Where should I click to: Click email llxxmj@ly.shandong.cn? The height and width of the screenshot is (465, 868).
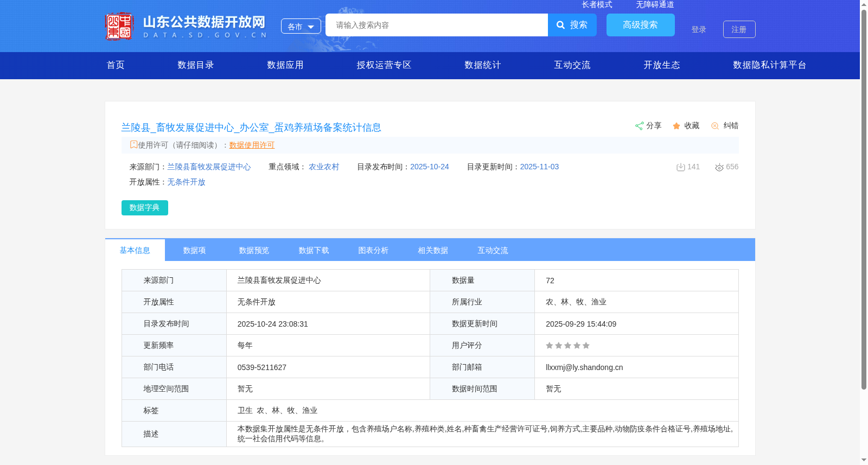click(584, 367)
